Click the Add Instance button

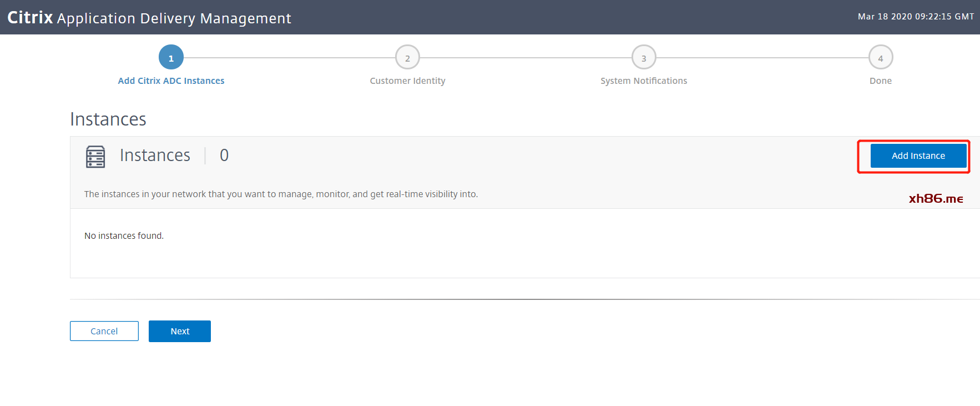coord(918,156)
